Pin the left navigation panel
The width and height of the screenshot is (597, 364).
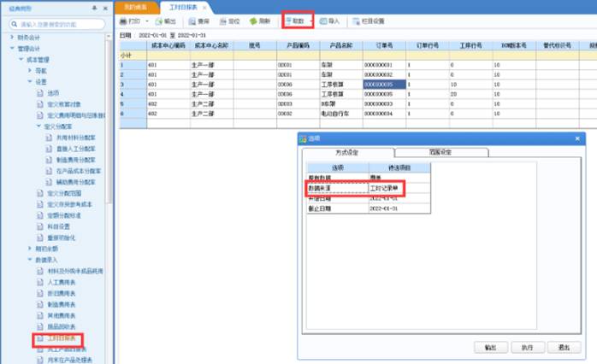pos(94,7)
